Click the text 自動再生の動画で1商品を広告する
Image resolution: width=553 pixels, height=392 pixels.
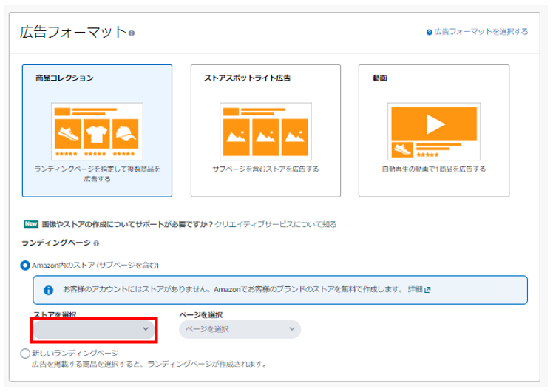(434, 169)
